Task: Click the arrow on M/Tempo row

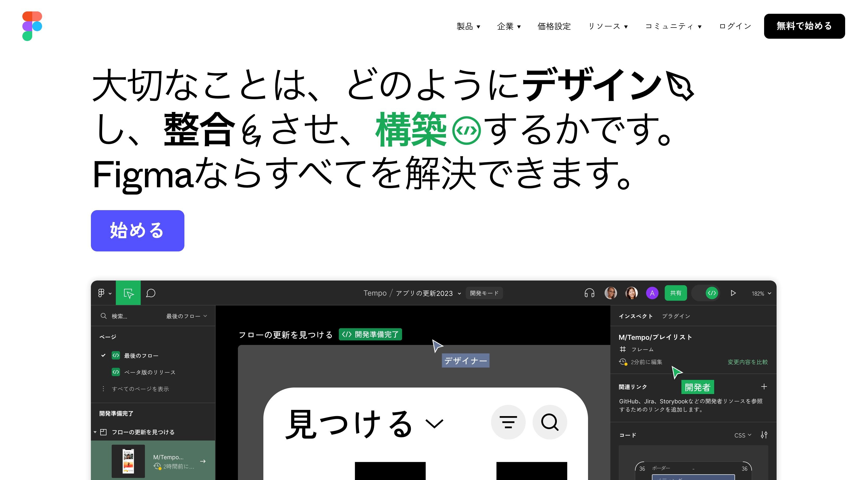Action: point(203,461)
